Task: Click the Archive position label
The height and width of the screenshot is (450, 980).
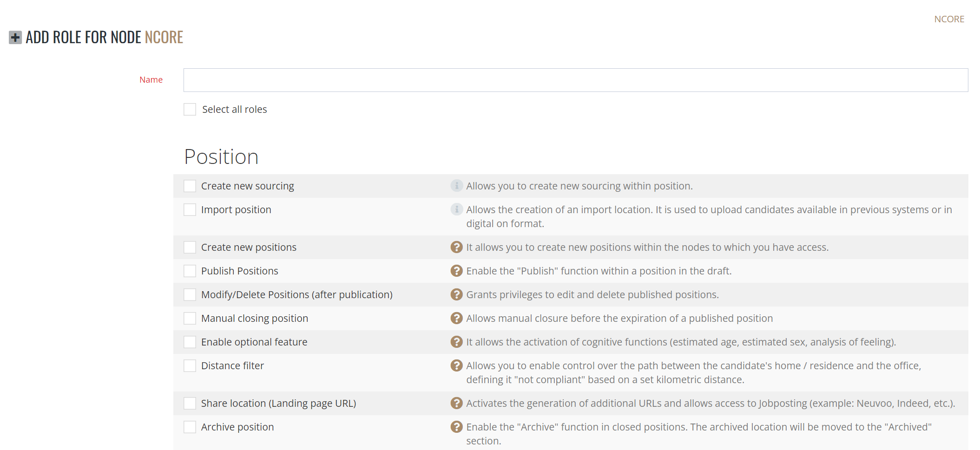Action: [237, 427]
